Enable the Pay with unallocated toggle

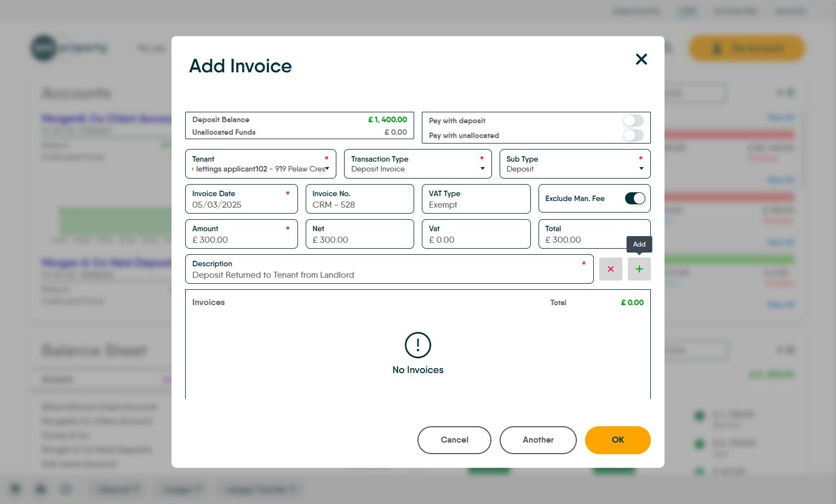pyautogui.click(x=633, y=135)
